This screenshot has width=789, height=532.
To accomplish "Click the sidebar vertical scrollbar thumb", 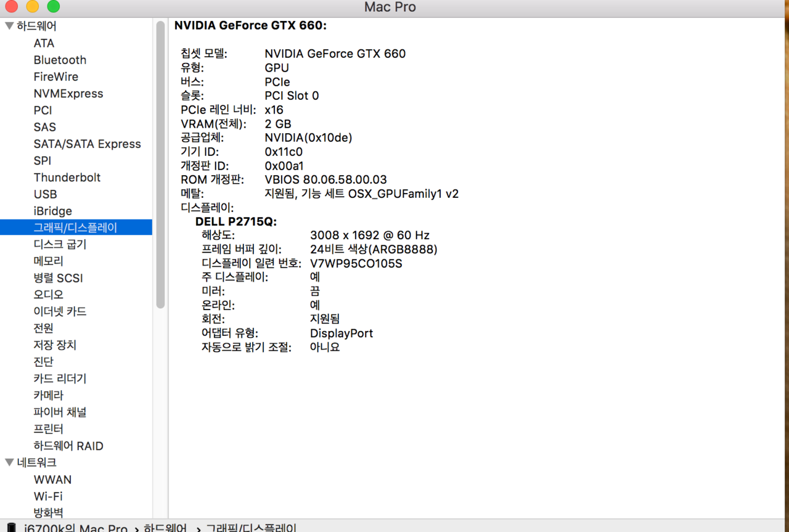I will (x=160, y=165).
